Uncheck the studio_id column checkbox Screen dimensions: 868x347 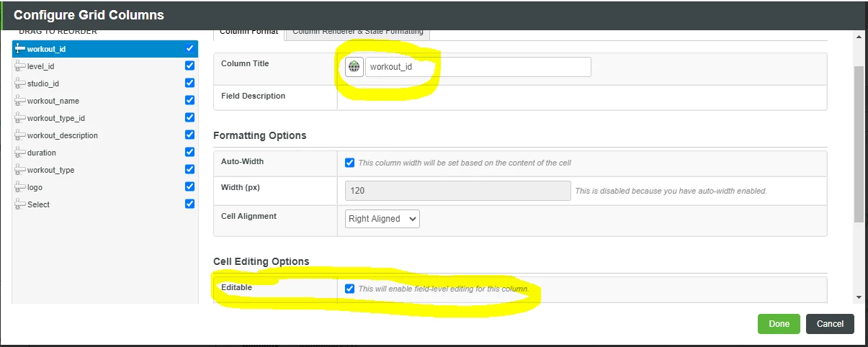click(x=189, y=83)
